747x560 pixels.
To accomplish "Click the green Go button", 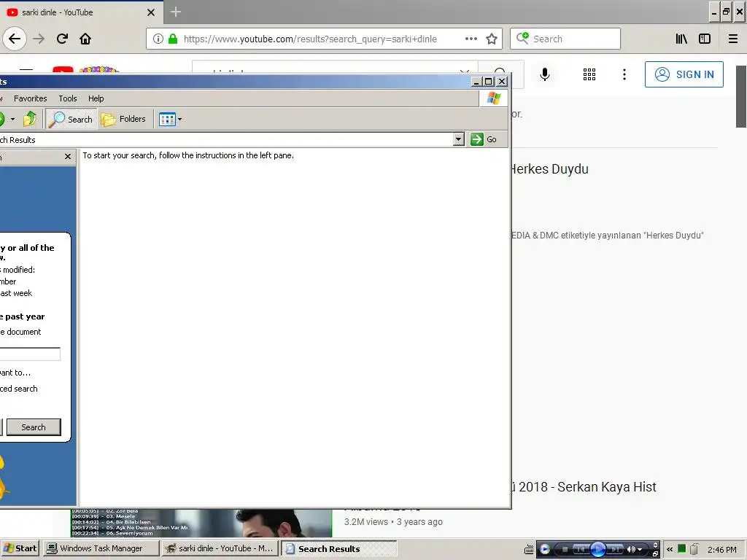I will click(484, 139).
